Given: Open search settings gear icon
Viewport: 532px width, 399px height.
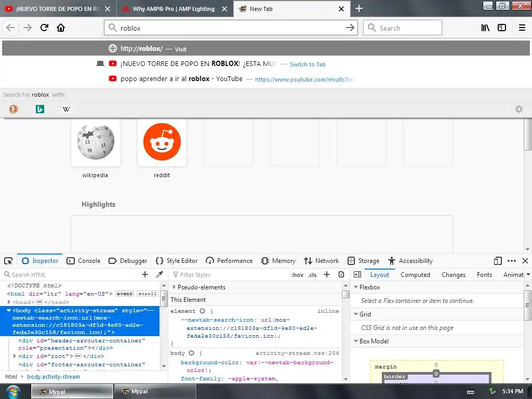Looking at the screenshot, I should pyautogui.click(x=519, y=109).
